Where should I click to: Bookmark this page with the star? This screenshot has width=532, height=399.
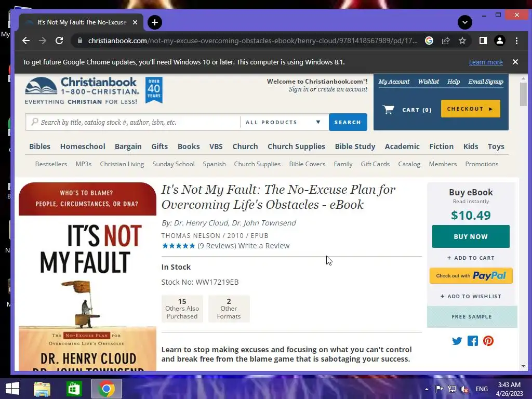(462, 41)
